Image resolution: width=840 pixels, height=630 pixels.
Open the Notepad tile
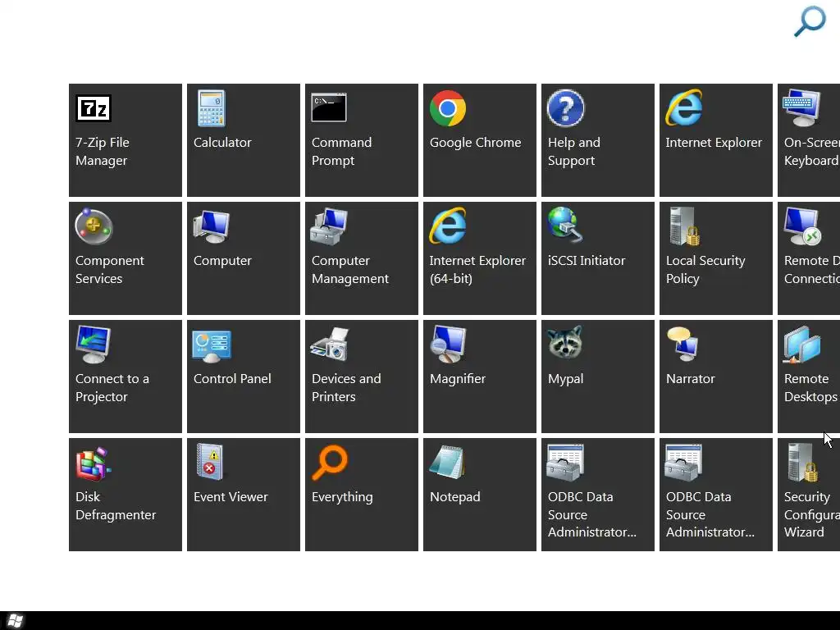pos(480,495)
